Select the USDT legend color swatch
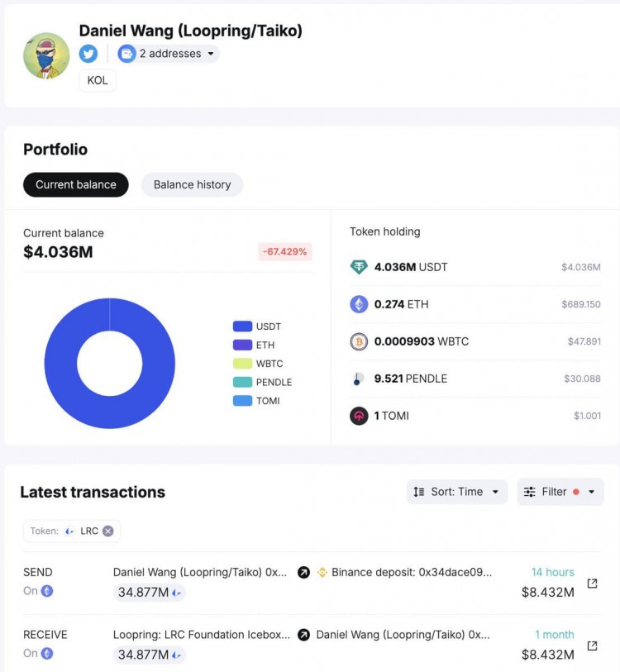620x672 pixels. click(242, 326)
